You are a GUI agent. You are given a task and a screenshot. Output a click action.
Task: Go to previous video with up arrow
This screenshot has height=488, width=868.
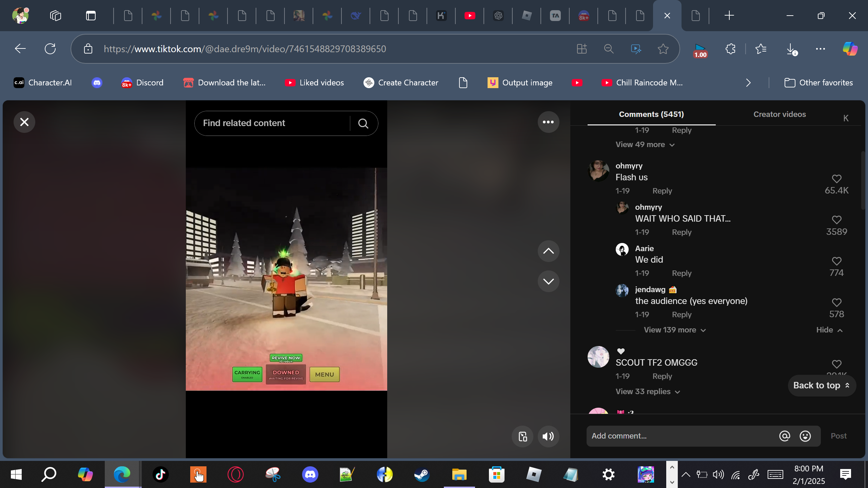click(548, 251)
